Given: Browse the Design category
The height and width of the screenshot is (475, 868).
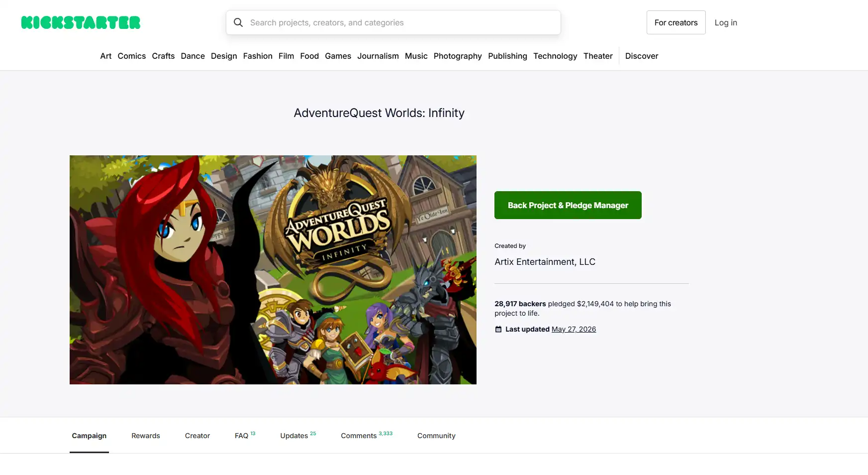Looking at the screenshot, I should pos(224,56).
